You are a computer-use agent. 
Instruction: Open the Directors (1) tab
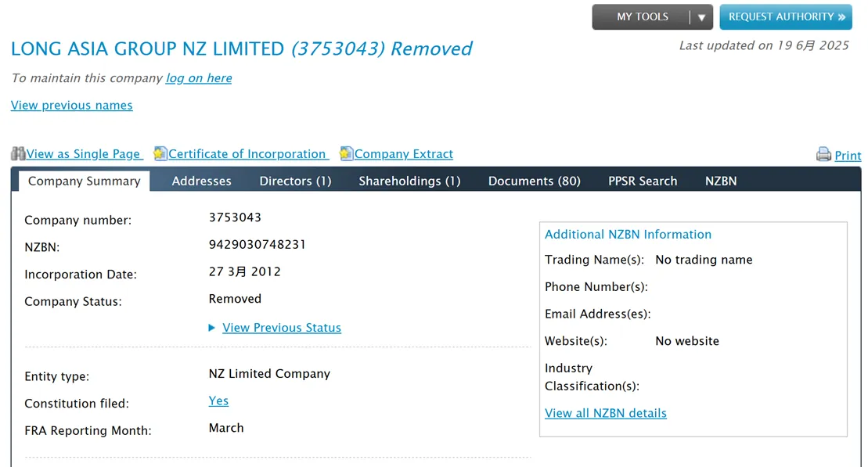point(296,181)
